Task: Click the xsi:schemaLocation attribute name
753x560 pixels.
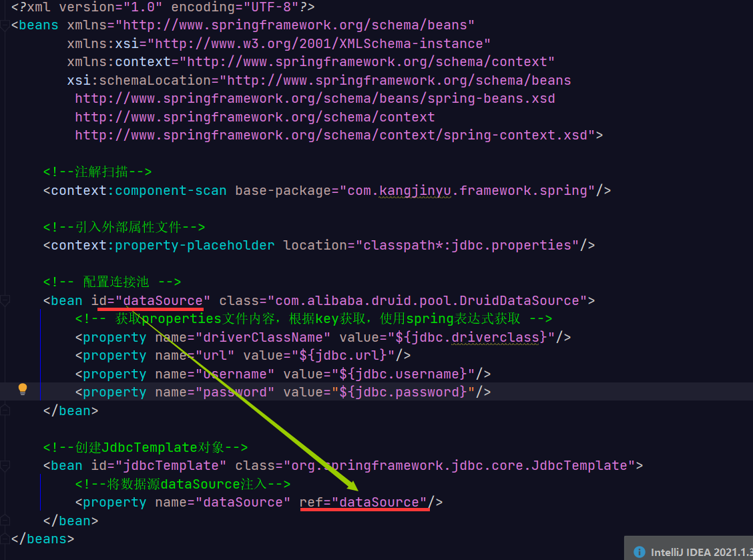Action: point(140,80)
